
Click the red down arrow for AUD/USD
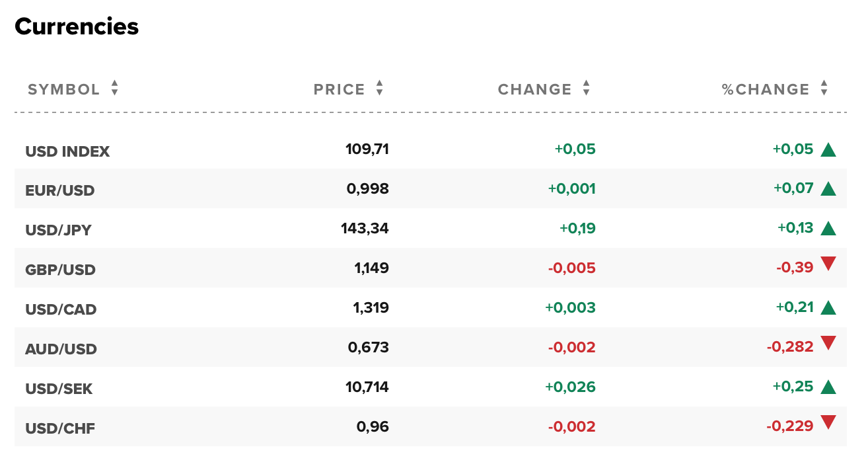coord(828,344)
